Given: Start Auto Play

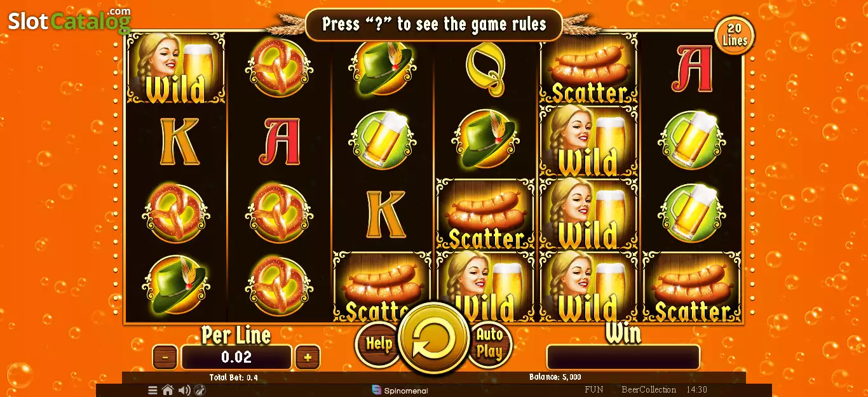Looking at the screenshot, I should click(489, 344).
